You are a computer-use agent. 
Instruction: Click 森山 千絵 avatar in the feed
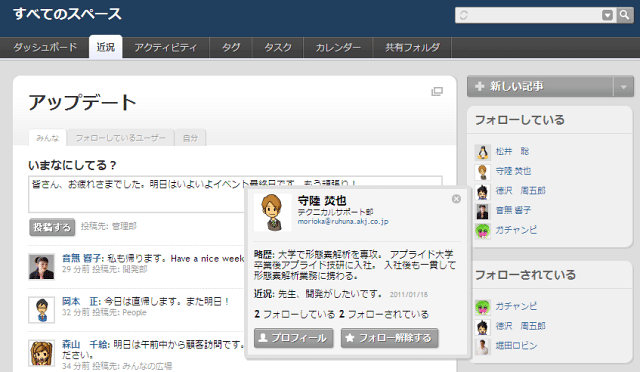pyautogui.click(x=41, y=353)
